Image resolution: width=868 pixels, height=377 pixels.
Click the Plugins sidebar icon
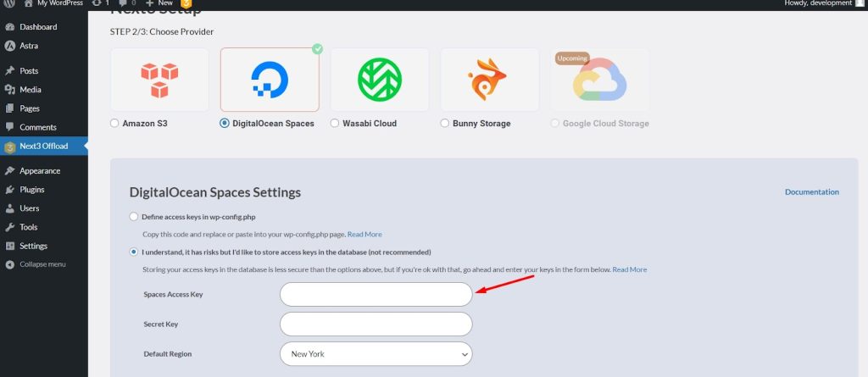coord(9,190)
